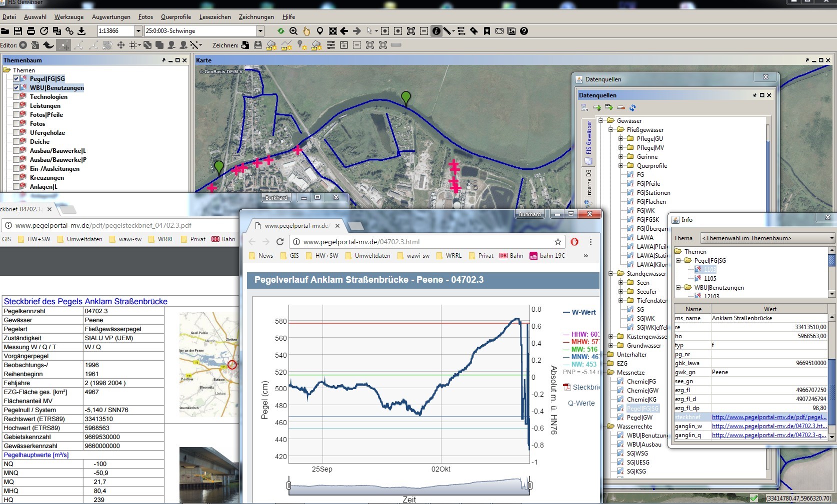The width and height of the screenshot is (837, 504).
Task: Click the Zeichnen save drawing icon
Action: point(258,45)
